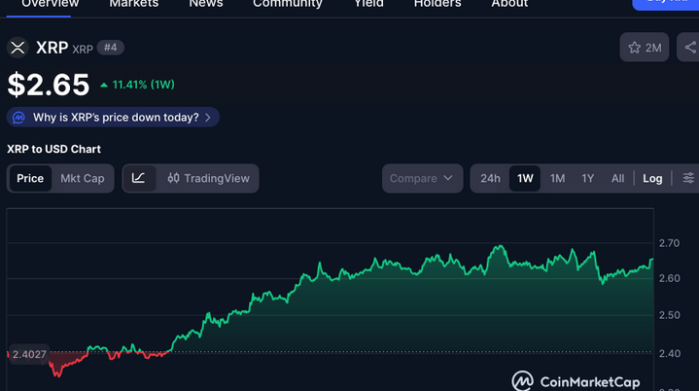The width and height of the screenshot is (699, 391).
Task: Click the 2.50 axis label
Action: [669, 315]
